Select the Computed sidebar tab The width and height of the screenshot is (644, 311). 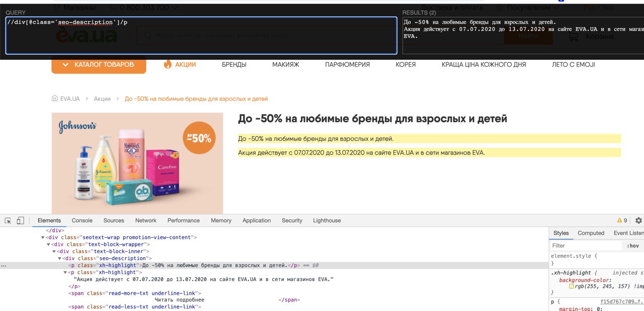tap(591, 233)
